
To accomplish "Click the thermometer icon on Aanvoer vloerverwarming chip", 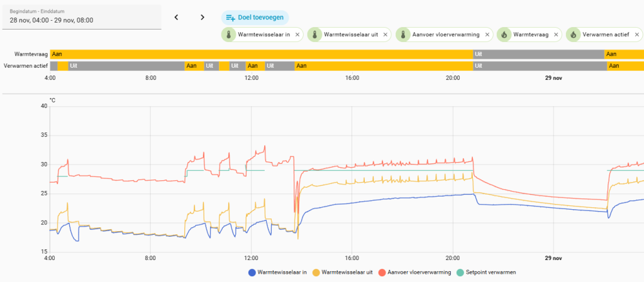I will coord(403,35).
